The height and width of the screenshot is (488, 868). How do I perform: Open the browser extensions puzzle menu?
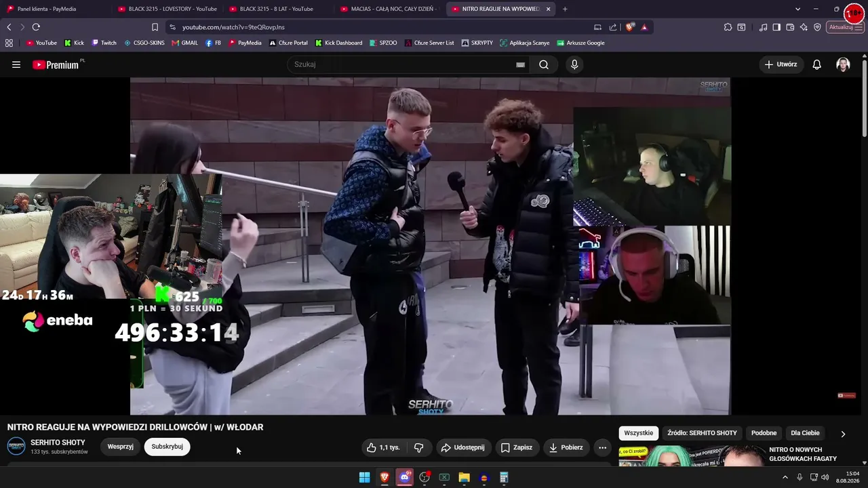[728, 27]
